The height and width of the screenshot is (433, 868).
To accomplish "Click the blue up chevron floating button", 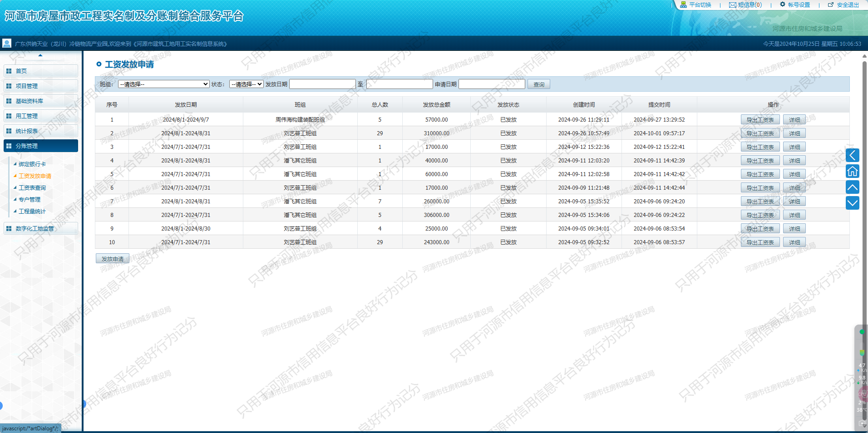I will pyautogui.click(x=853, y=187).
